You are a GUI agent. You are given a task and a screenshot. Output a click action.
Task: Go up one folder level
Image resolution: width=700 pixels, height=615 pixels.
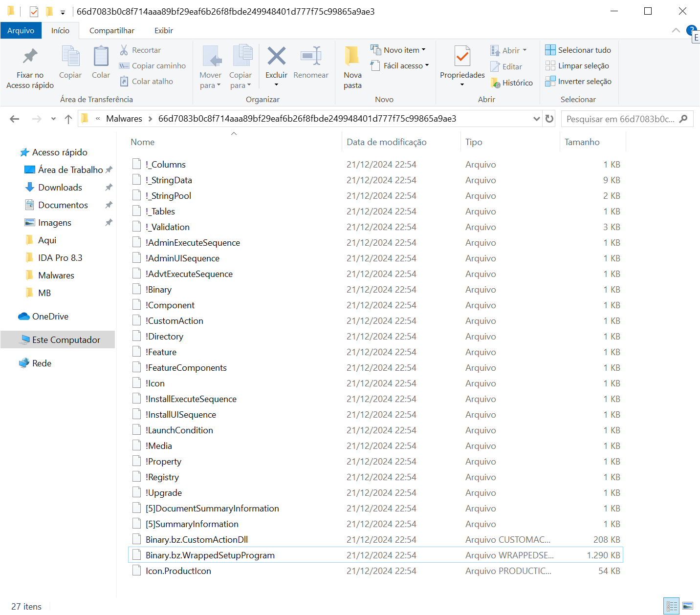(x=68, y=119)
